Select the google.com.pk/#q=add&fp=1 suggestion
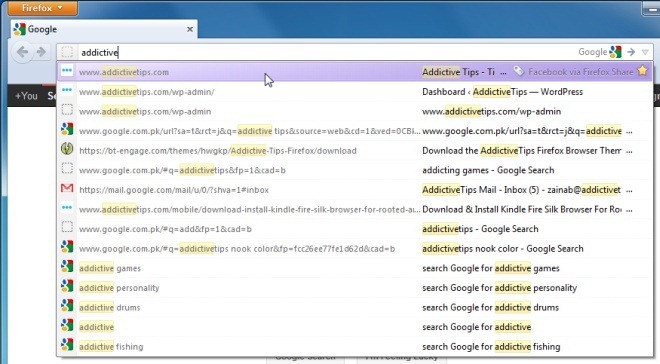Viewport: 660px width, 364px height. pyautogui.click(x=355, y=229)
